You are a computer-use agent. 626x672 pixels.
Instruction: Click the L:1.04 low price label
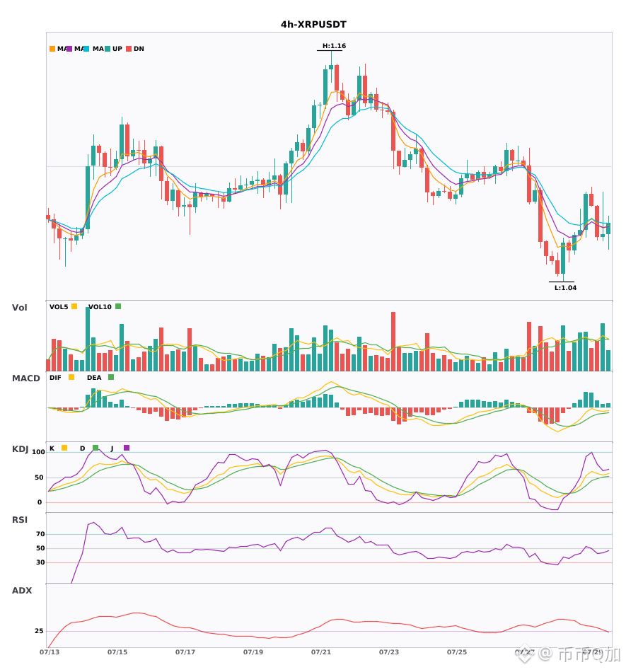click(566, 288)
